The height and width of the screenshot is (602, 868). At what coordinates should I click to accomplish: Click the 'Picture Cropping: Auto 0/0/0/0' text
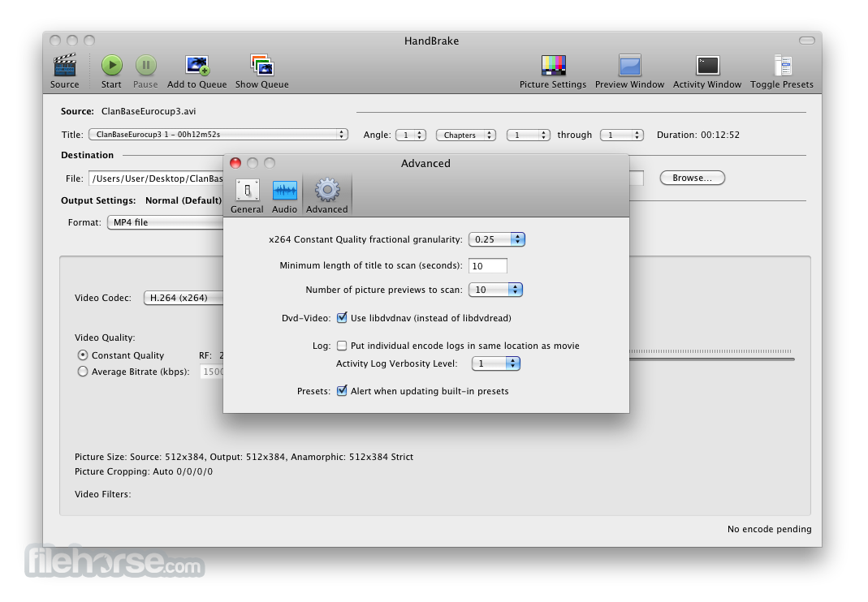point(144,471)
